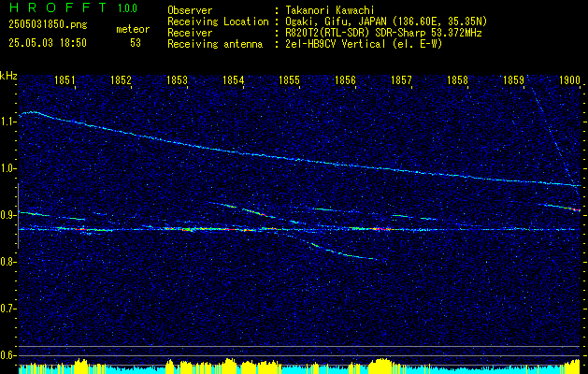Click the version number 1.0.0
This screenshot has width=588, height=374.
[x=127, y=7]
